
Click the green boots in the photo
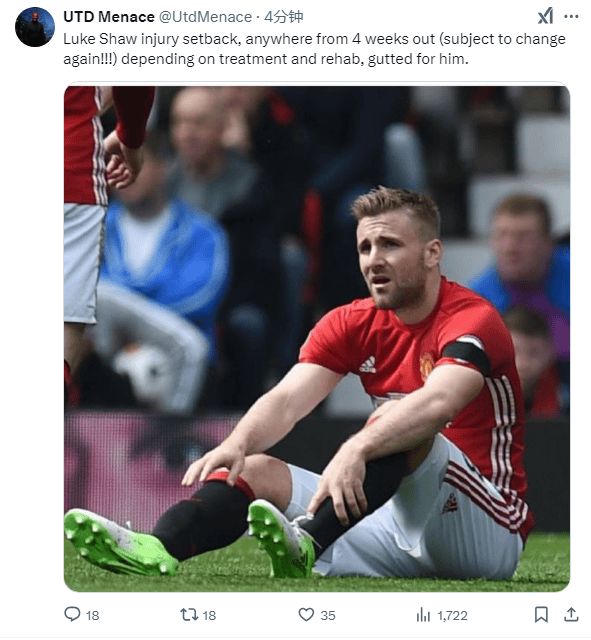click(x=192, y=541)
